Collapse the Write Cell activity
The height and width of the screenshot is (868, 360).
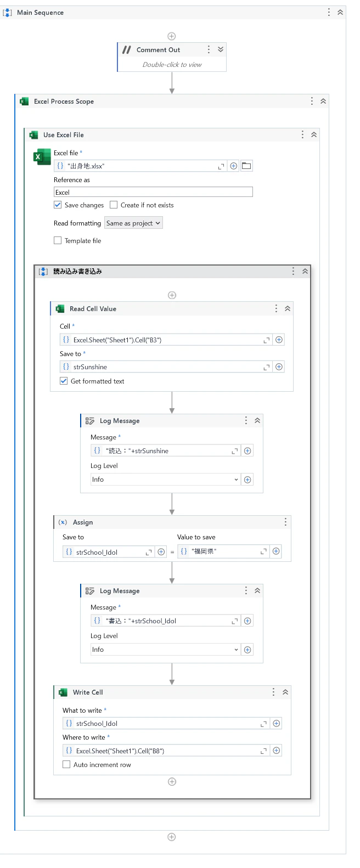(285, 692)
